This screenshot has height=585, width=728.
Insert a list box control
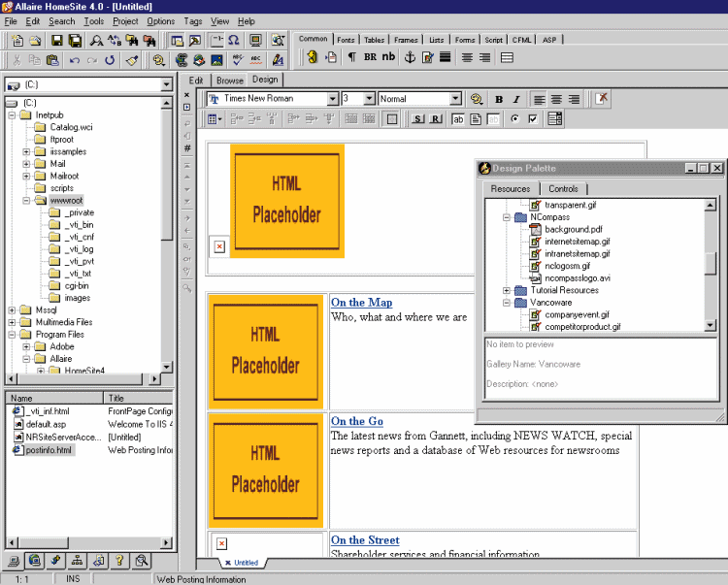pyautogui.click(x=555, y=119)
